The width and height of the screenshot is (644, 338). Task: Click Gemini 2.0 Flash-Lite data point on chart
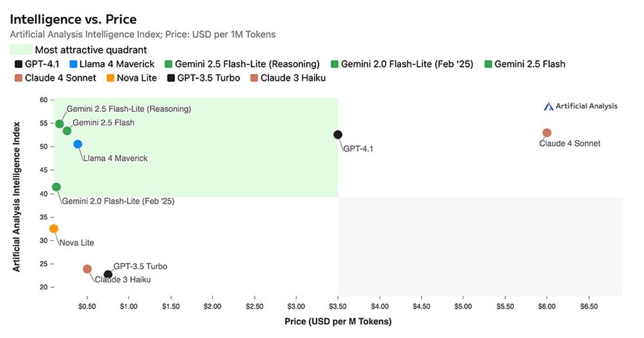(56, 187)
